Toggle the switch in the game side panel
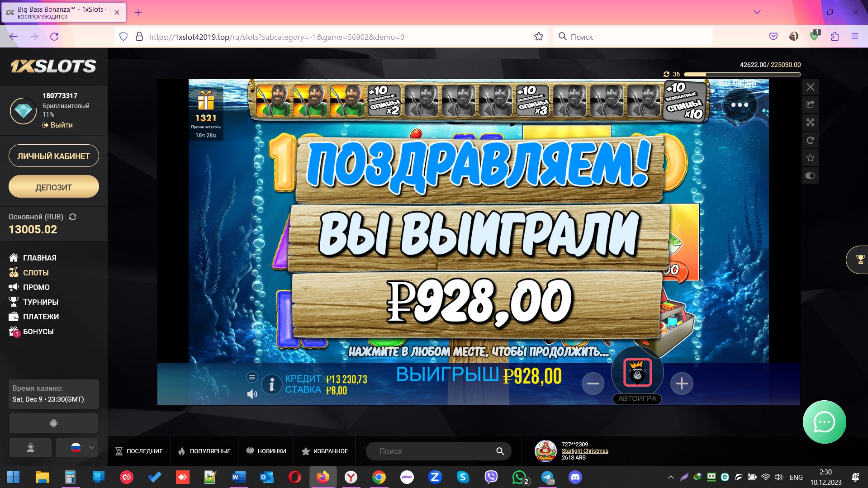The width and height of the screenshot is (868, 488). click(810, 175)
